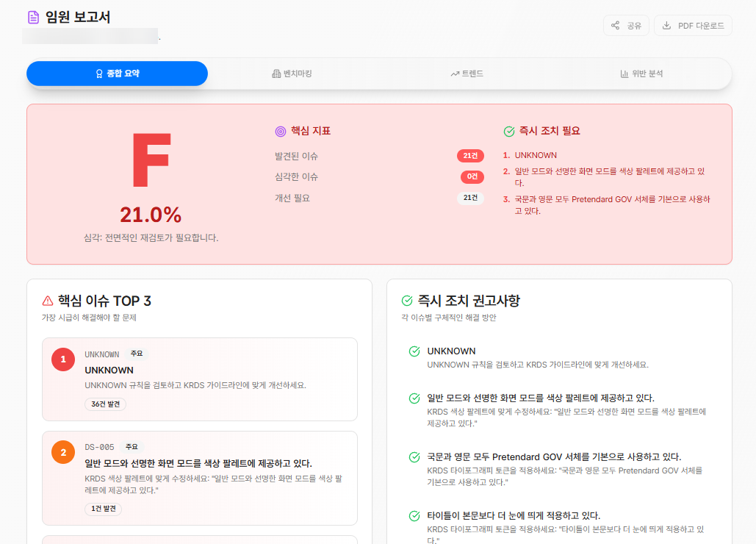The image size is (756, 544).
Task: Click the 주요 tag on the UNKNOWN issue card
Action: [137, 354]
